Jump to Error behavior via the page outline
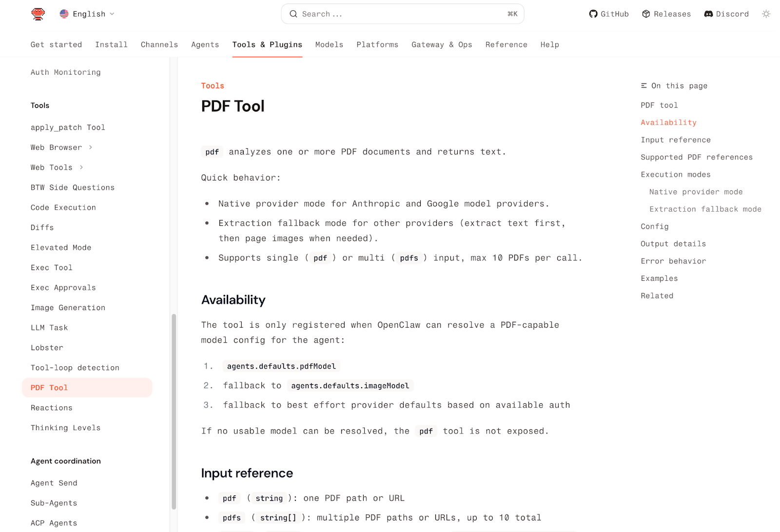The width and height of the screenshot is (780, 532). [673, 261]
